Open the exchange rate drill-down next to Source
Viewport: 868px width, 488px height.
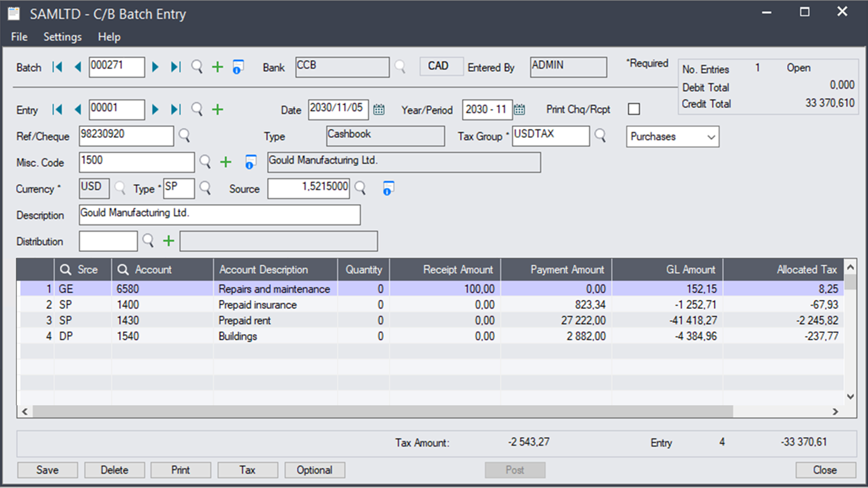click(x=388, y=188)
